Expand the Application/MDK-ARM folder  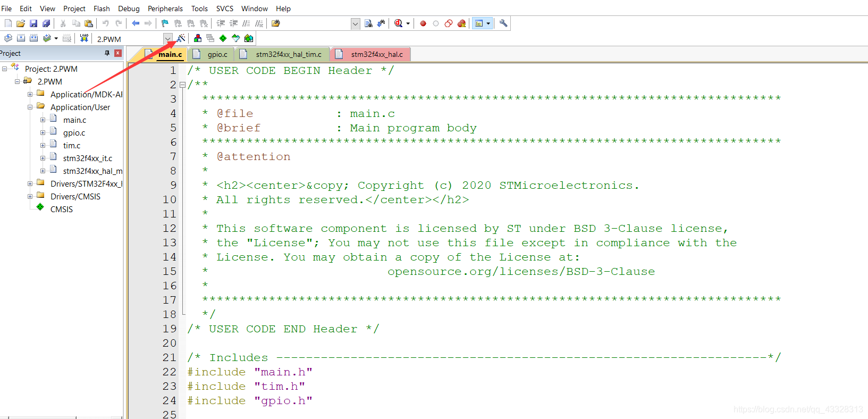pos(30,95)
